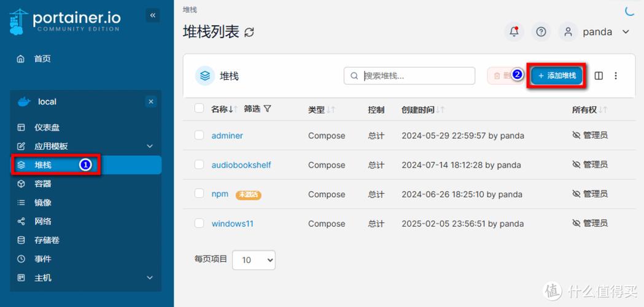Open the panda user dropdown
The width and height of the screenshot is (644, 307).
[606, 32]
